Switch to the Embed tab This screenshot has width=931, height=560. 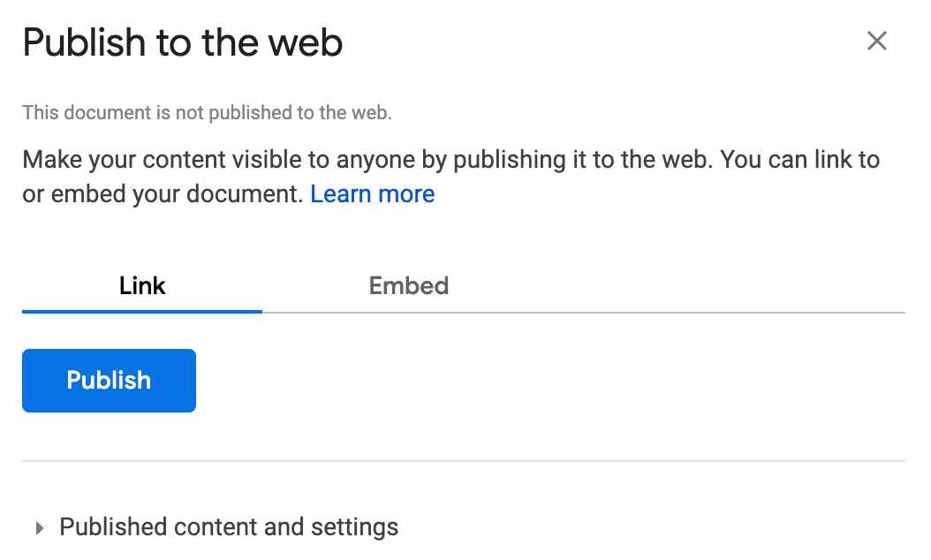(408, 286)
